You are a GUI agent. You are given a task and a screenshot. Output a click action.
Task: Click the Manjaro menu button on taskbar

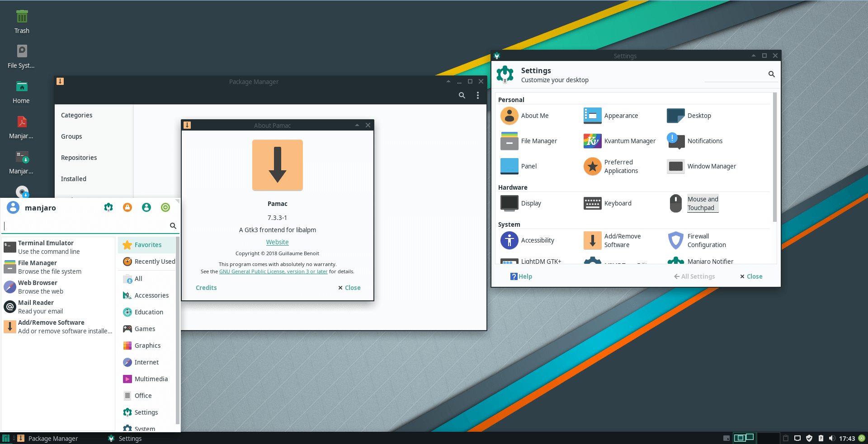[5, 438]
